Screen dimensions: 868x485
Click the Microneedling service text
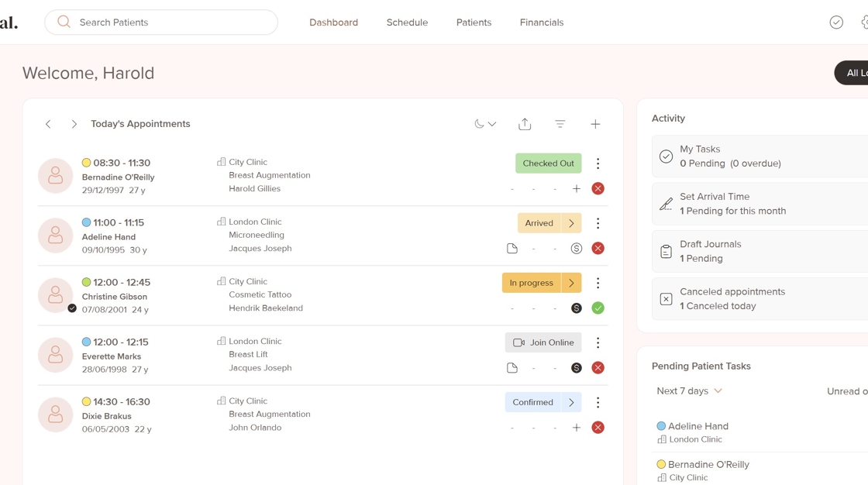click(x=257, y=235)
